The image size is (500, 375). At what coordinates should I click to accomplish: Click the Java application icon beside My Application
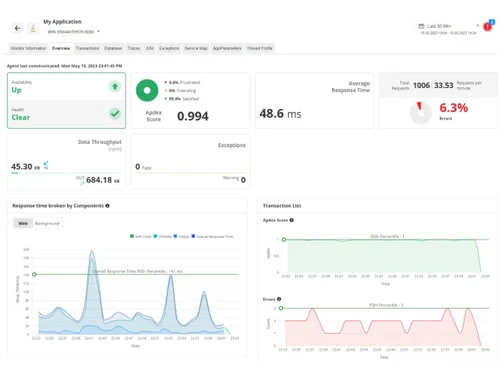[33, 28]
